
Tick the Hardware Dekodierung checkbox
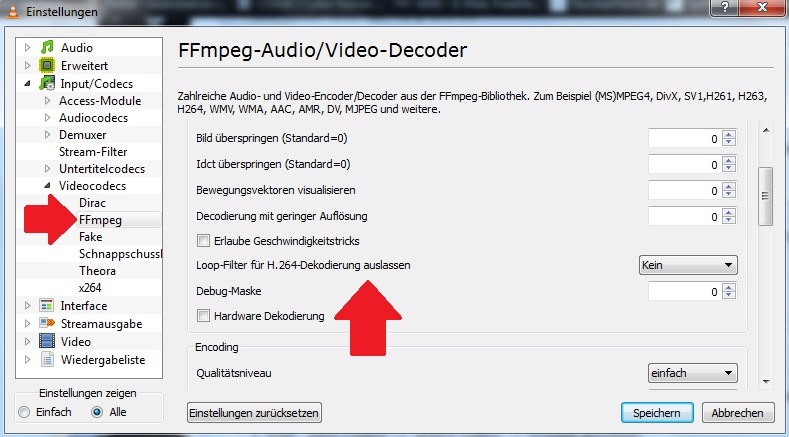(203, 316)
